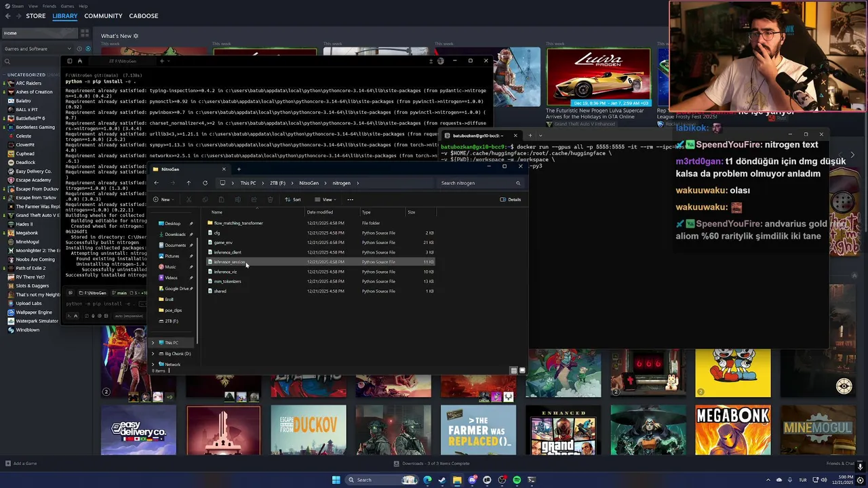Open Downloads in Explorer quick access

(175, 235)
